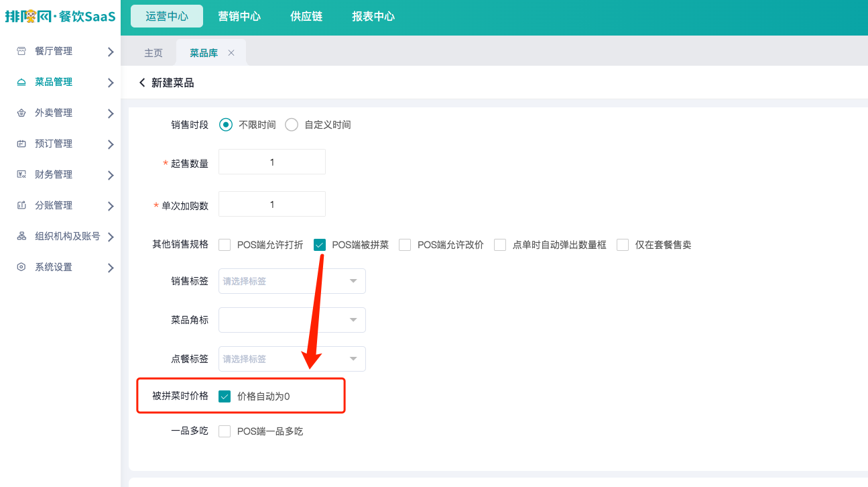868x487 pixels.
Task: Click the 组织机构及账号 sidebar item
Action: click(x=60, y=236)
